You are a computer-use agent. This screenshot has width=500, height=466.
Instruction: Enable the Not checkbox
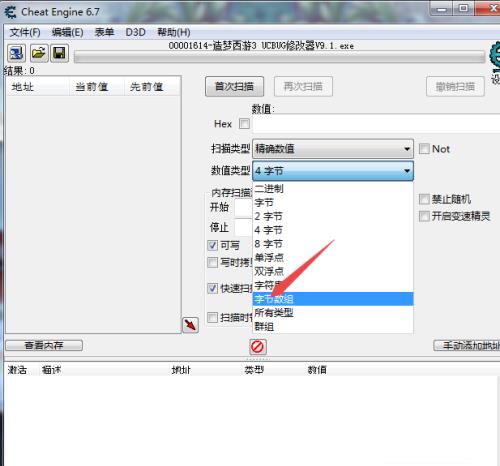click(424, 149)
